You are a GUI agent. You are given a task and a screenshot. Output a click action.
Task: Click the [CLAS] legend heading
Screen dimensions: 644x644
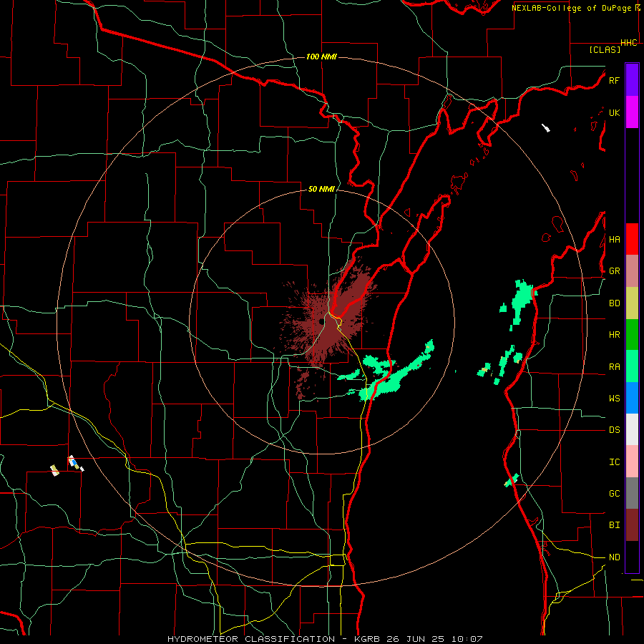(x=605, y=49)
